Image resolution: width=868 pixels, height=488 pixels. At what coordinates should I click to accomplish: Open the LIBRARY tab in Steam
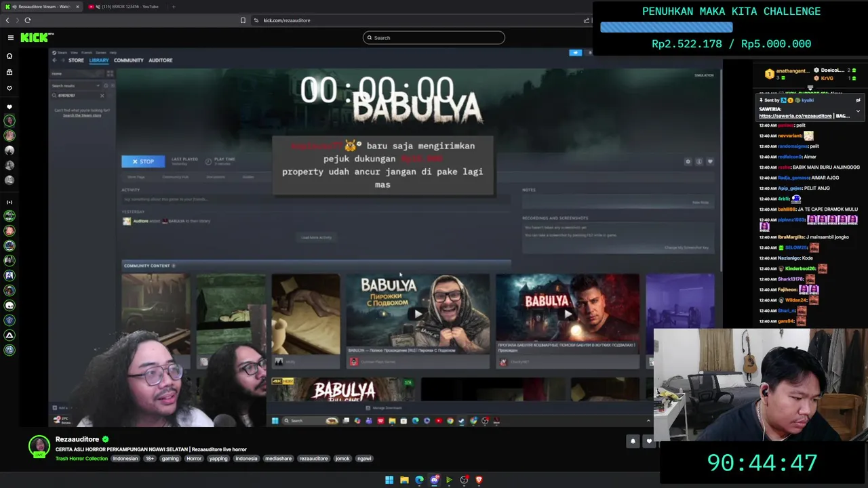pyautogui.click(x=98, y=60)
